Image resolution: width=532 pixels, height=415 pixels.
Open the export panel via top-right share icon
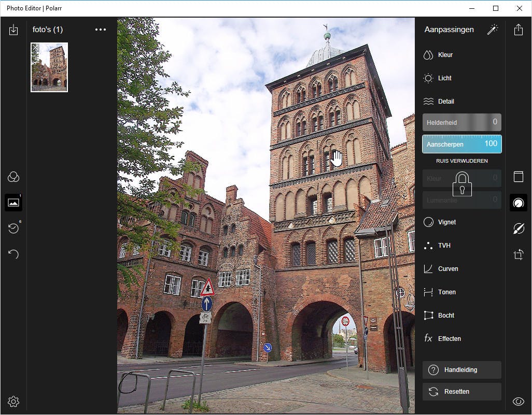pos(518,30)
